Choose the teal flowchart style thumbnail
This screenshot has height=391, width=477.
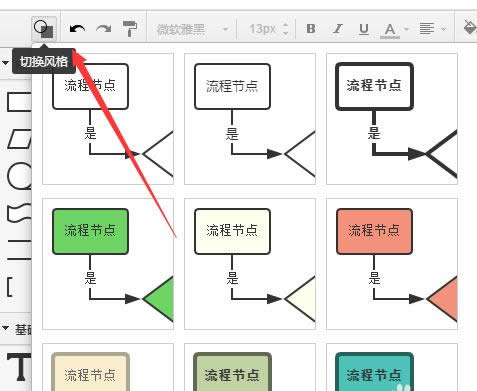pyautogui.click(x=392, y=367)
